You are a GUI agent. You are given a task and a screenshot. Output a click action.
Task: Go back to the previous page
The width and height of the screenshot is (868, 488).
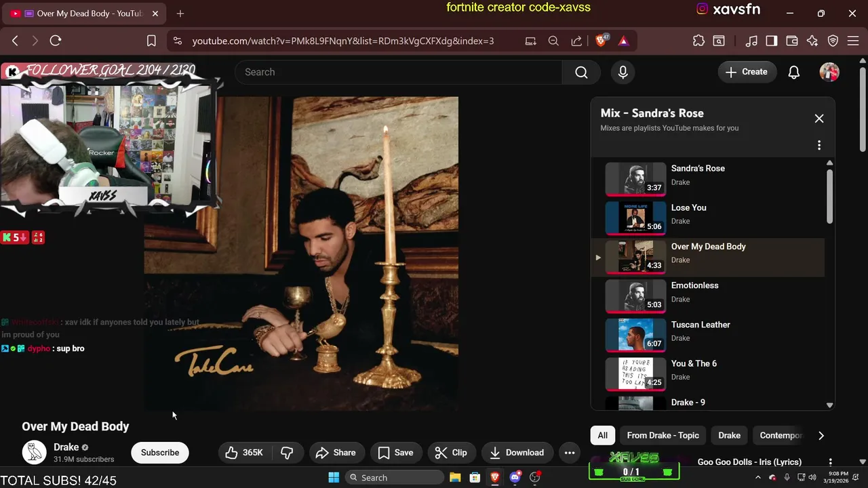[15, 41]
